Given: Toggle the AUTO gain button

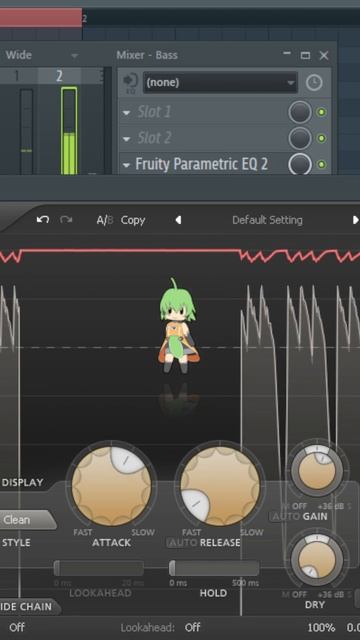Looking at the screenshot, I should pos(285,516).
